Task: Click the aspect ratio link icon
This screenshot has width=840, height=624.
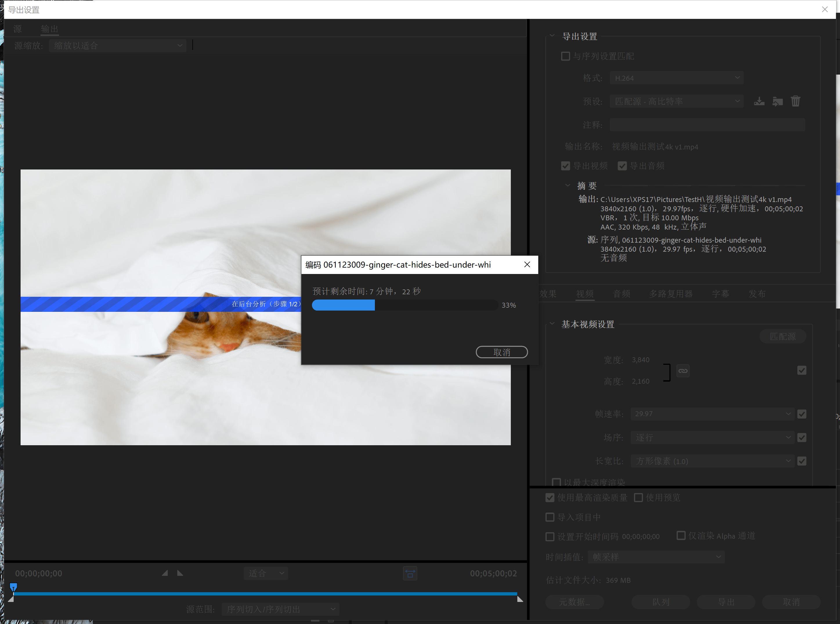Action: 683,371
